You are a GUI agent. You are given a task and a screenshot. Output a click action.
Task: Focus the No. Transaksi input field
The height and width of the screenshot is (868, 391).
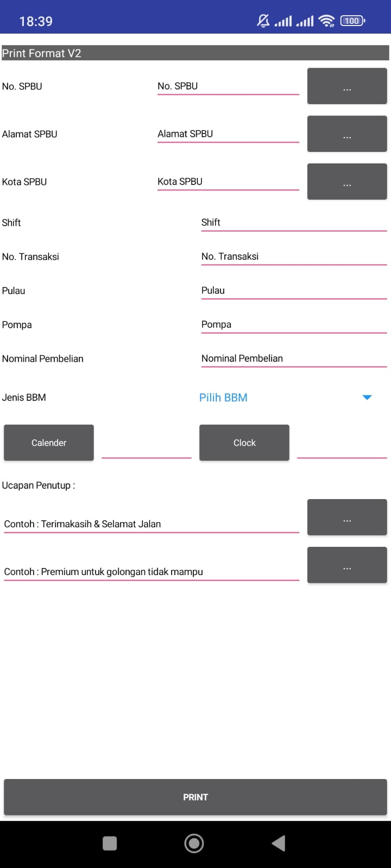294,257
